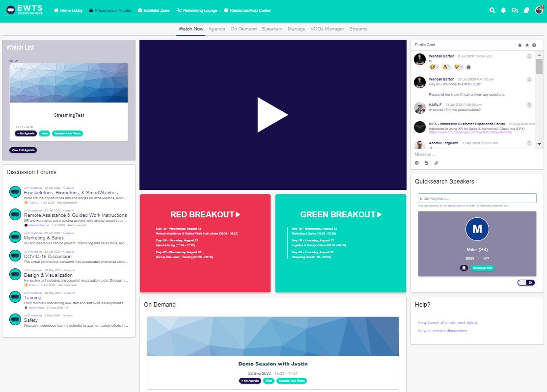Open 'View all session discussions' link
This screenshot has width=547, height=392.
tap(442, 331)
